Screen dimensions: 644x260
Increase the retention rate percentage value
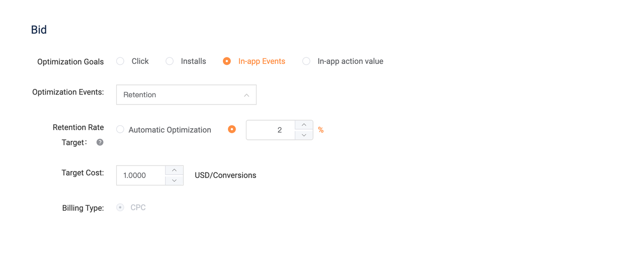(x=304, y=125)
